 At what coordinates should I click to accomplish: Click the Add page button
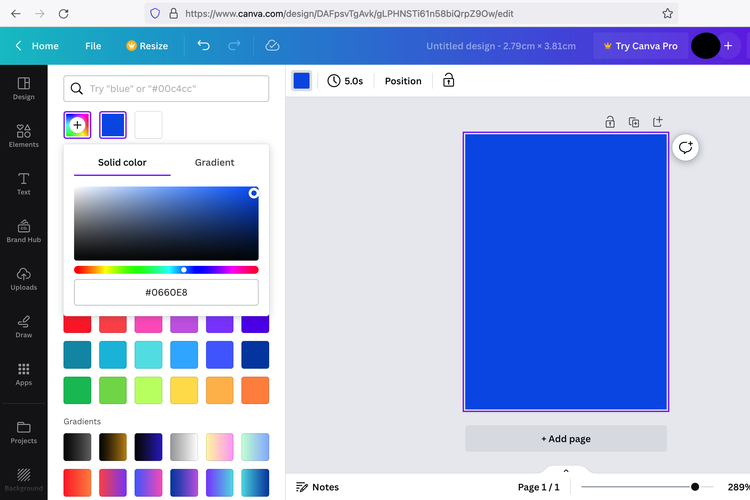click(566, 438)
